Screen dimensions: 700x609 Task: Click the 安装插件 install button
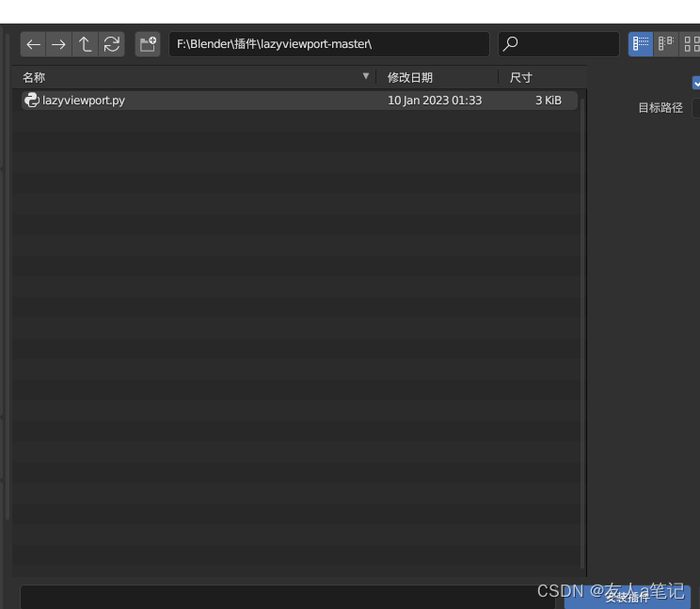point(628,597)
